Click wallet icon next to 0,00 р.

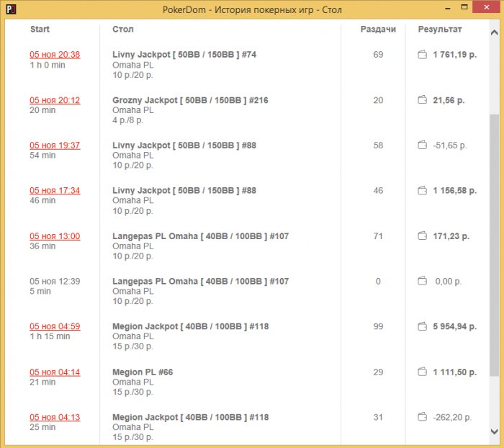click(422, 281)
